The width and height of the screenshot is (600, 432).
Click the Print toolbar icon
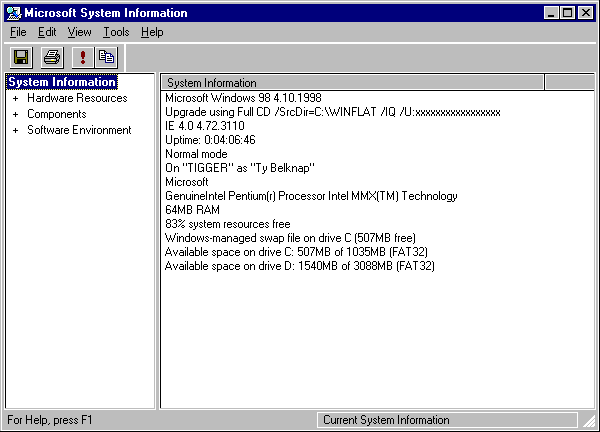pyautogui.click(x=52, y=57)
